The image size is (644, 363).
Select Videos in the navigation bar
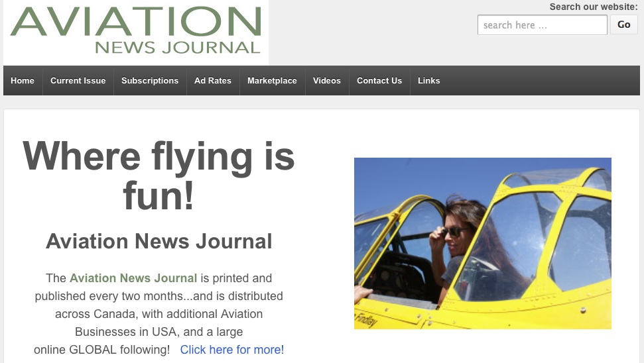[327, 80]
